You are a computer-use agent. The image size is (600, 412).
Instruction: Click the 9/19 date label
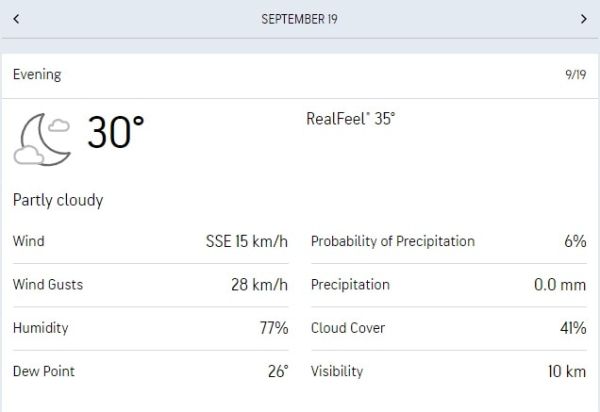coord(575,76)
